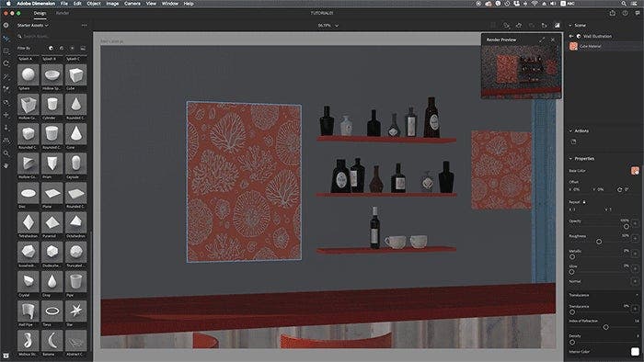This screenshot has width=644, height=362.
Task: Select the Dolly camera tool
Action: coord(6,128)
